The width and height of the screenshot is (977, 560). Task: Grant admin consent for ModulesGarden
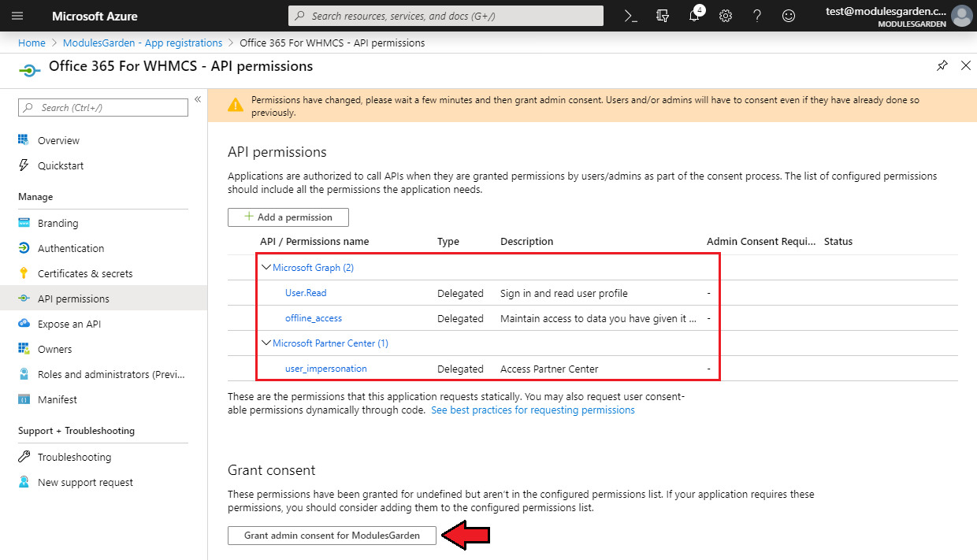pos(332,536)
